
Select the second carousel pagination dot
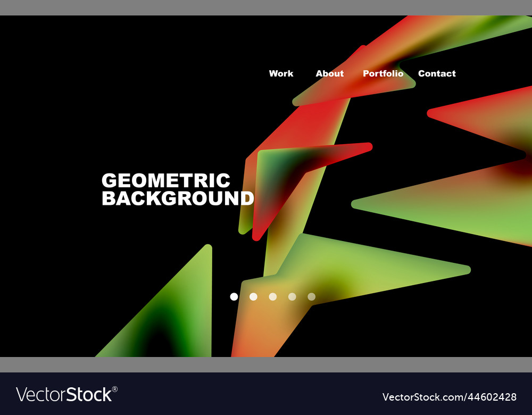tap(253, 296)
